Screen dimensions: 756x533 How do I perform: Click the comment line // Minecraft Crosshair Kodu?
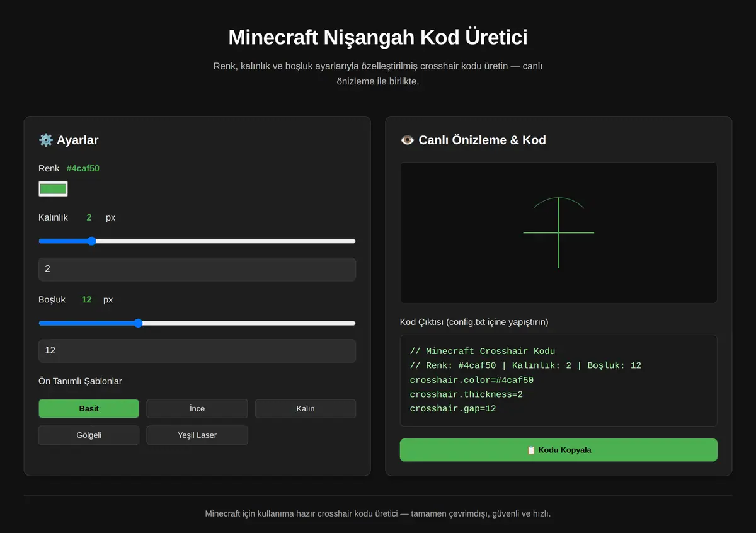(x=483, y=351)
